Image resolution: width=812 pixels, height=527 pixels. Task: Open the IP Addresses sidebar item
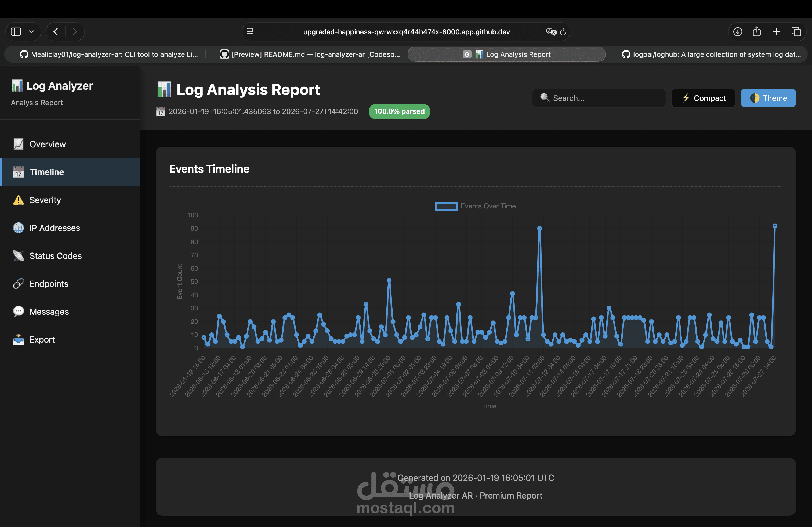(x=55, y=228)
